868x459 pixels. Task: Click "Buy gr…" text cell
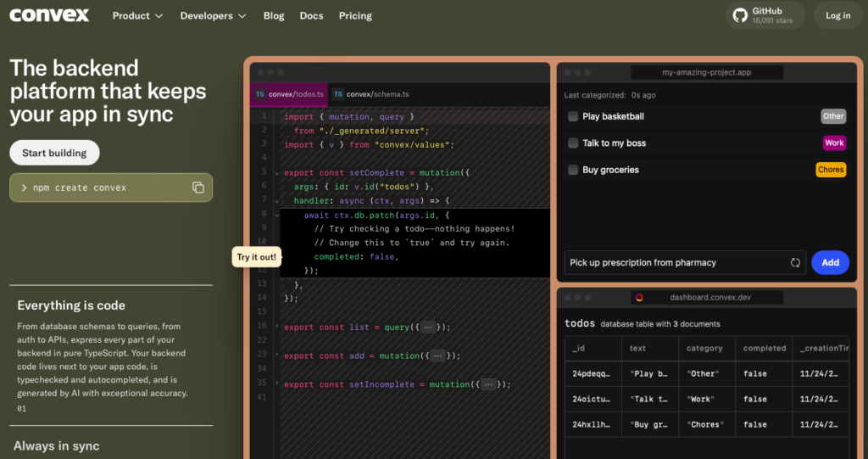point(648,424)
